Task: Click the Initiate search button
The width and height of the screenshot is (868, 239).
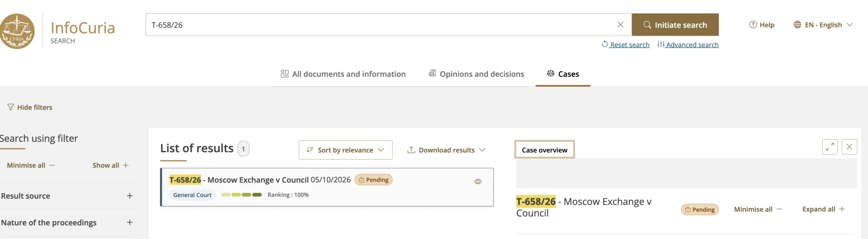Action: [x=675, y=25]
